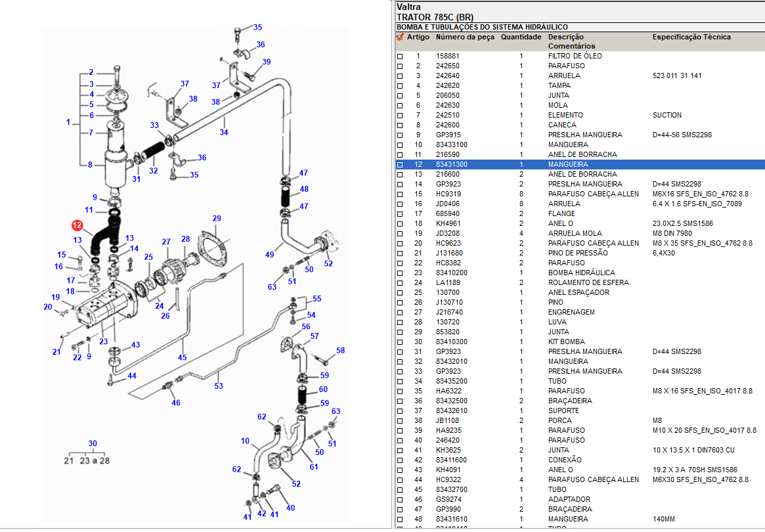Sort by the Número da peça column header
The height and width of the screenshot is (532, 765).
pyautogui.click(x=465, y=37)
